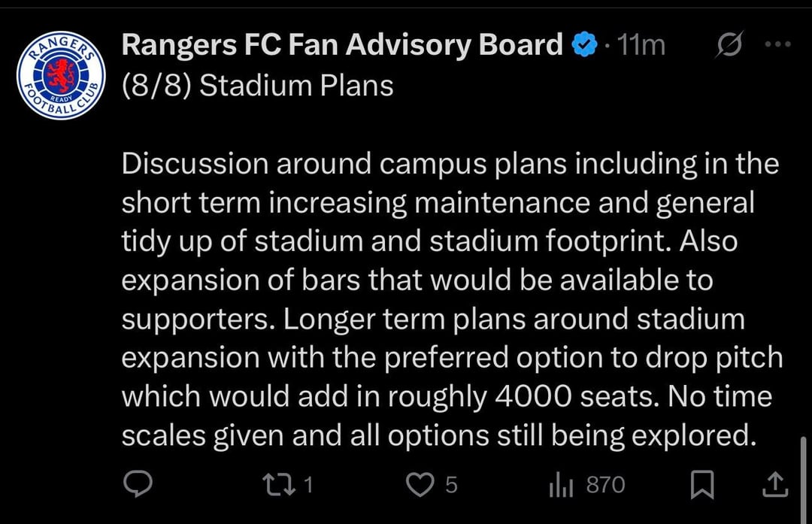Viewport: 812px width, 524px height.
Task: Click the repost count of 1
Action: click(308, 486)
